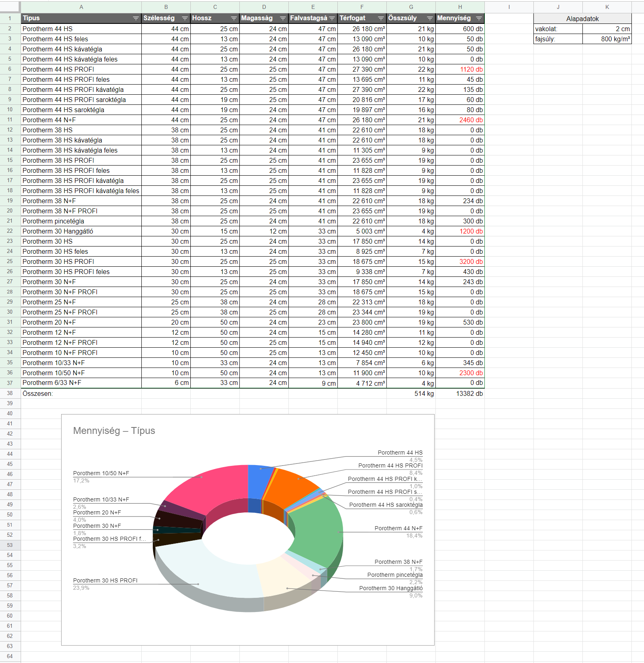Click cell 'Porotherm 44 HS PROFI saroktégla'

click(x=81, y=100)
